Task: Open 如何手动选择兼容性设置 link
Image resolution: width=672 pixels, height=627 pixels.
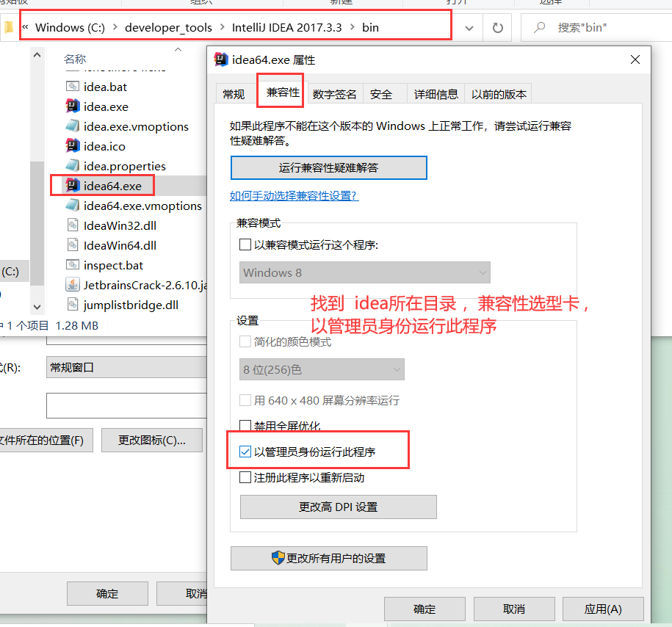Action: [x=294, y=196]
